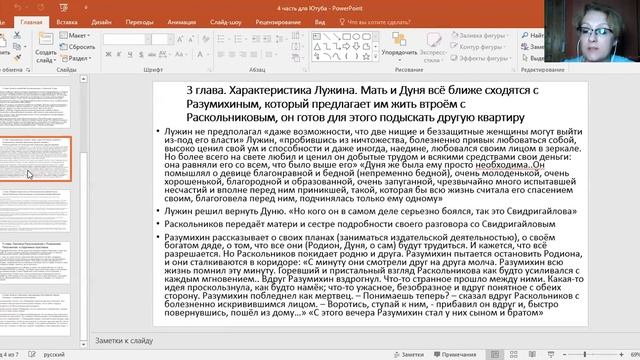Open the Анимация tab

[x=182, y=22]
